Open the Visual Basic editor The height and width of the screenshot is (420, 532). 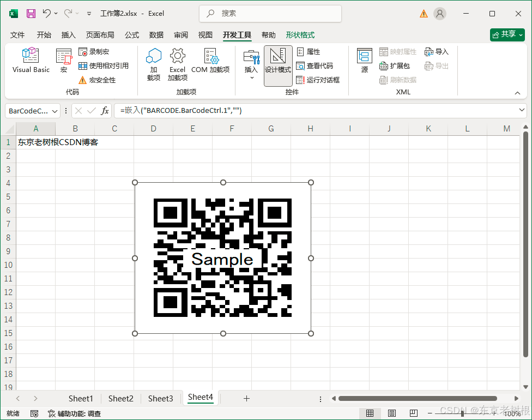(31, 61)
